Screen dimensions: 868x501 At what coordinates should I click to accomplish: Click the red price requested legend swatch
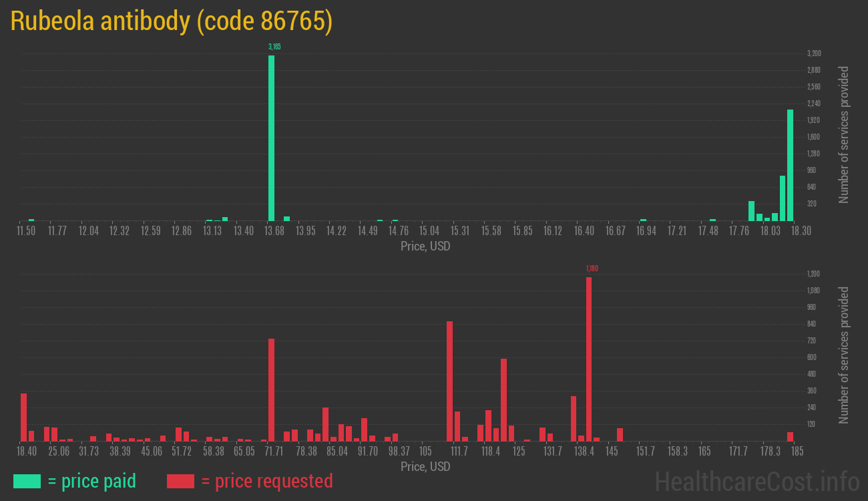point(180,481)
